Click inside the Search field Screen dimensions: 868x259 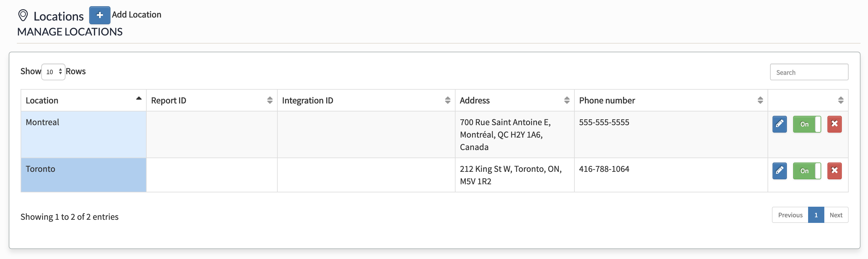pyautogui.click(x=809, y=72)
